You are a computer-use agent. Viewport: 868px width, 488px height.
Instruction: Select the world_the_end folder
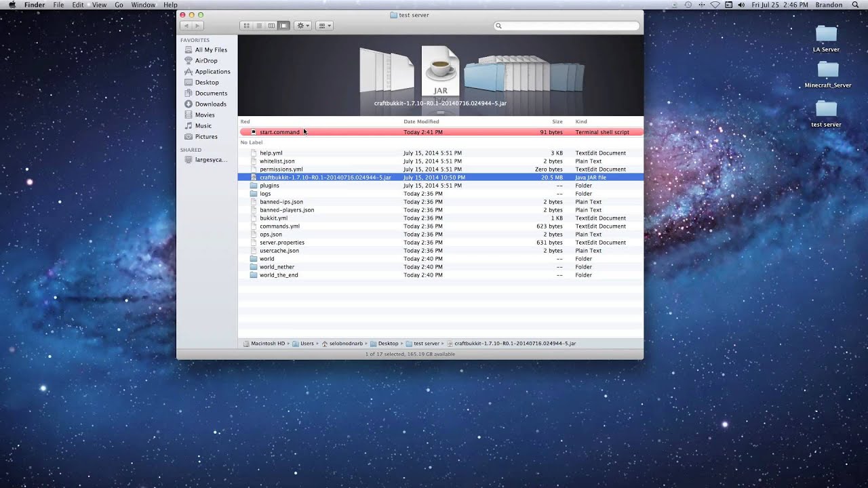tap(441, 274)
